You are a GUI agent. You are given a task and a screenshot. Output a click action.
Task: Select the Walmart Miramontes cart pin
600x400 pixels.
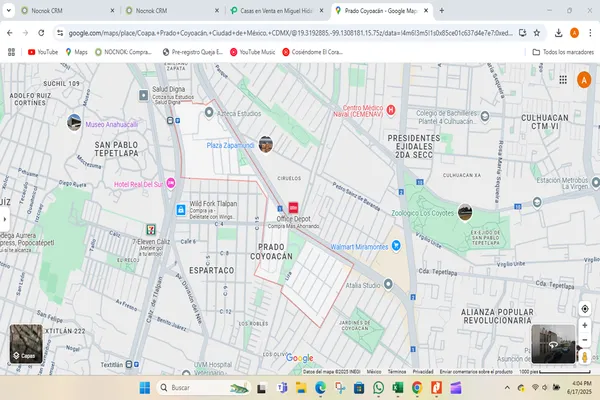click(396, 245)
